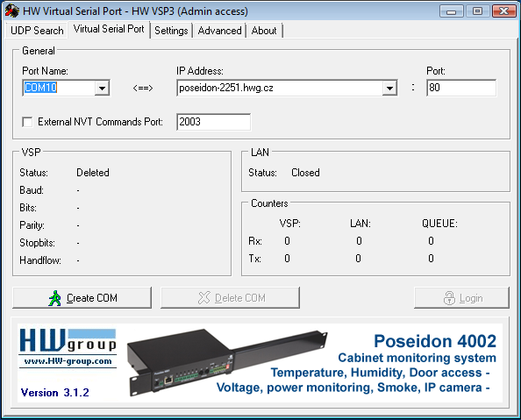Click the Create COM button label
Screen dimensions: 521x420
(x=92, y=298)
